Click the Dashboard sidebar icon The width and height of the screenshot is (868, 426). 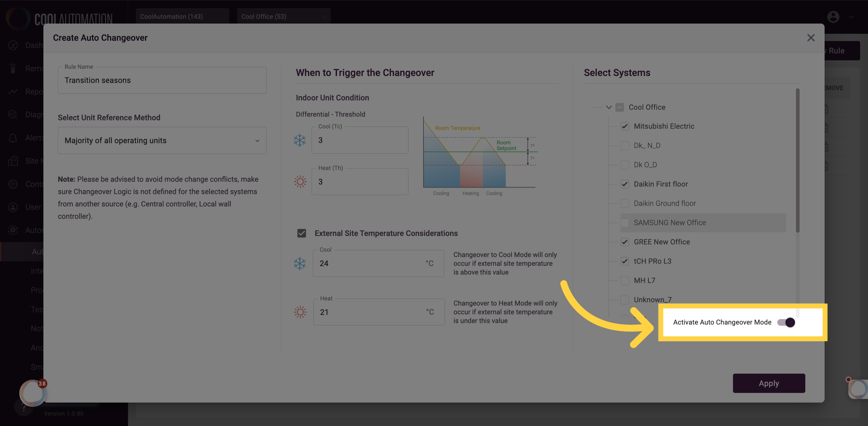click(x=13, y=45)
